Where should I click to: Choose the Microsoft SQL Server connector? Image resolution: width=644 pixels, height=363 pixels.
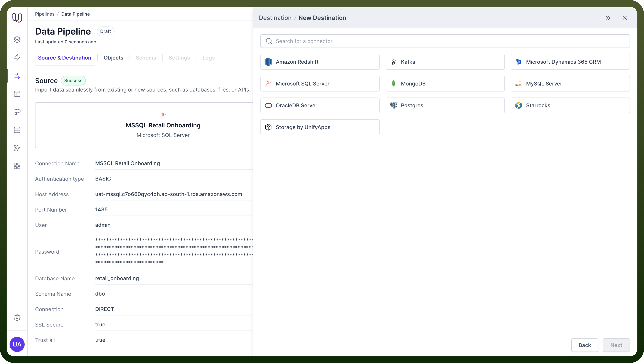[x=320, y=84]
